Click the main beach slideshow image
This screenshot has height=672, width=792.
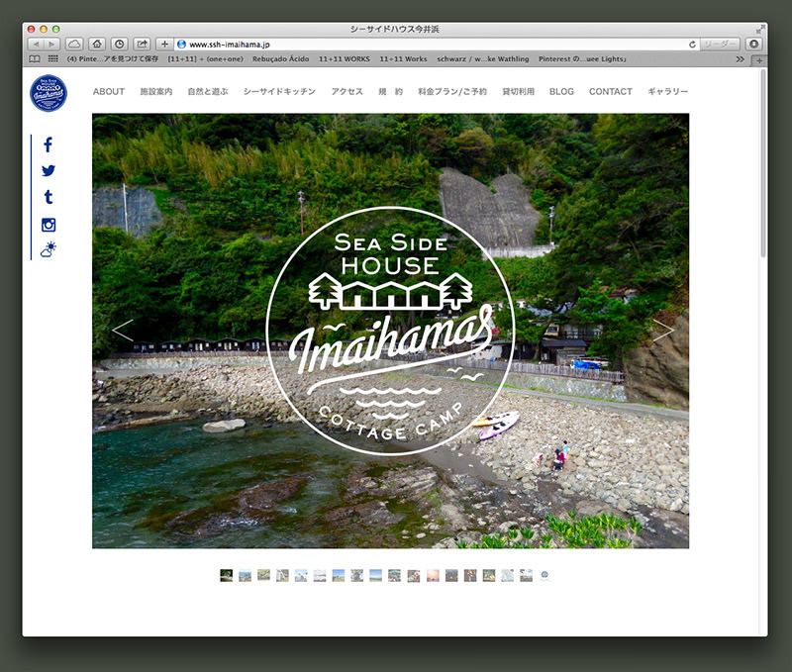390,331
